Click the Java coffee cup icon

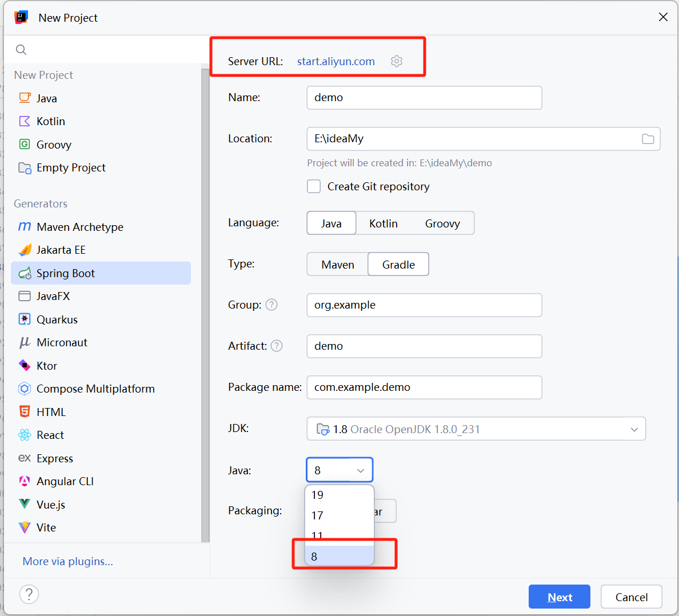click(x=25, y=98)
